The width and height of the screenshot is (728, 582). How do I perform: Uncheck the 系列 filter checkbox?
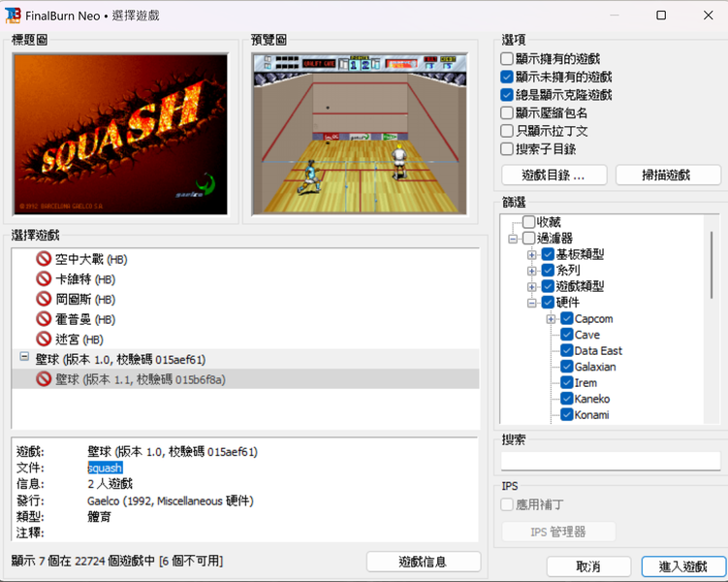click(548, 271)
